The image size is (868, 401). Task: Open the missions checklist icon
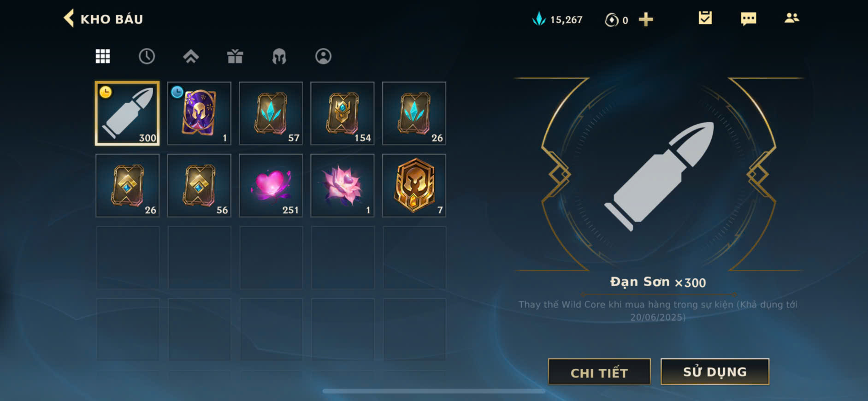705,18
